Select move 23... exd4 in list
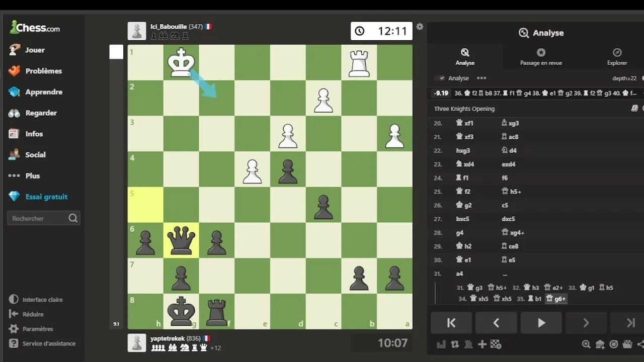 click(x=509, y=164)
